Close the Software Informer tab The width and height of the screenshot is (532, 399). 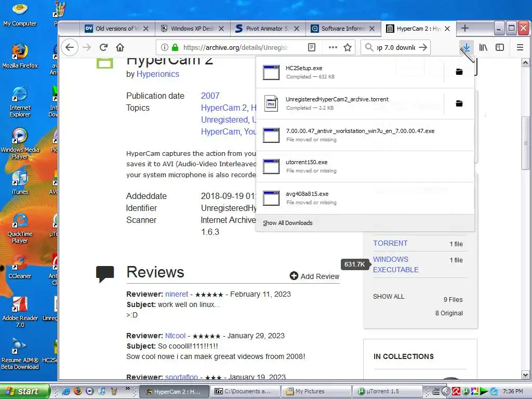coord(372,29)
